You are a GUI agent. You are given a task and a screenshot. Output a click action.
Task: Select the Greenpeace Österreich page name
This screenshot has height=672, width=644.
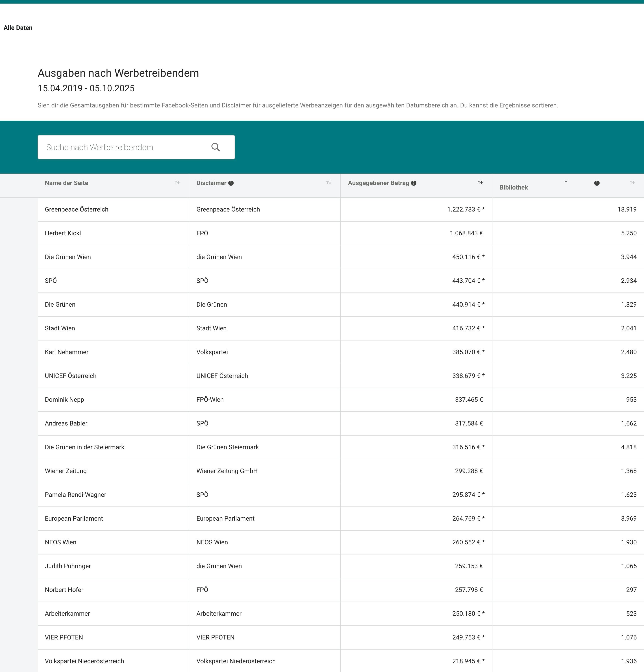tap(76, 209)
